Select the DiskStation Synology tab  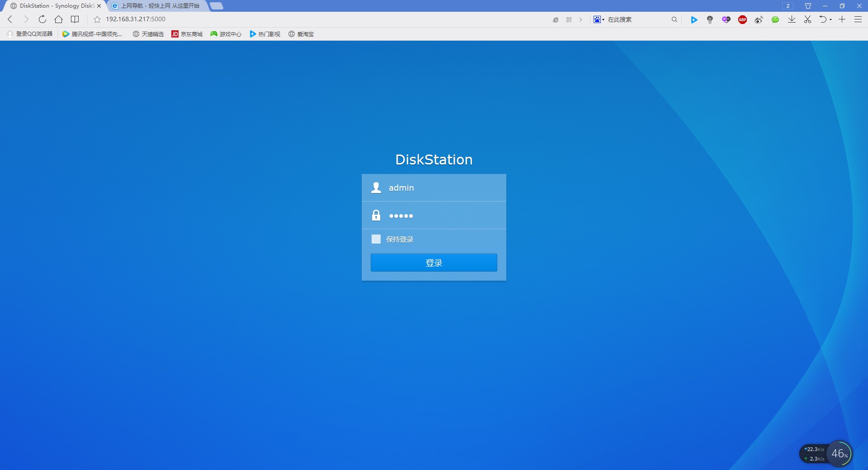point(54,6)
